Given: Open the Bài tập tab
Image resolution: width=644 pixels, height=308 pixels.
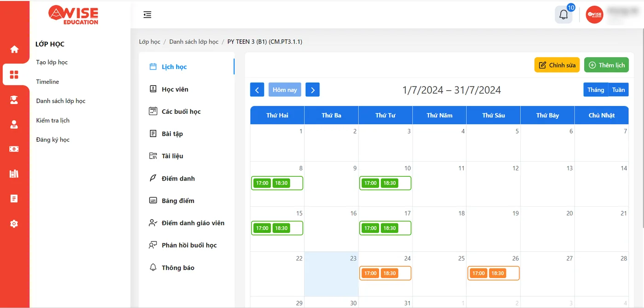Looking at the screenshot, I should pyautogui.click(x=187, y=134).
